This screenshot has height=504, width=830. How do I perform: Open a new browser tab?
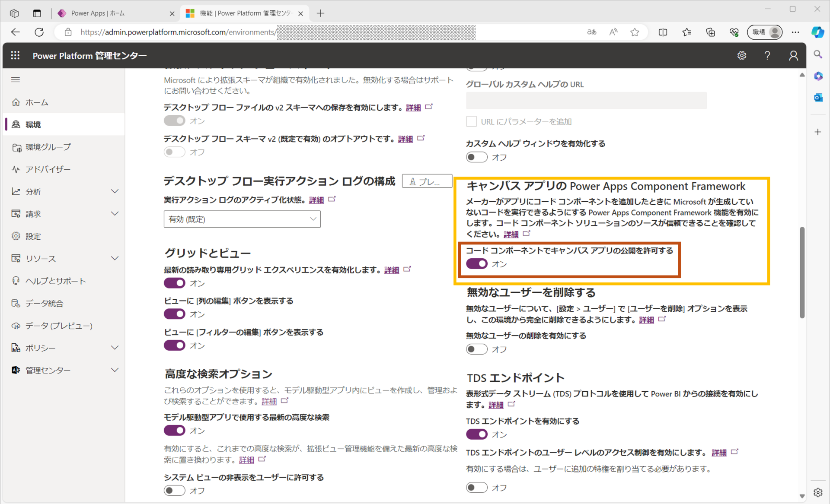[320, 13]
